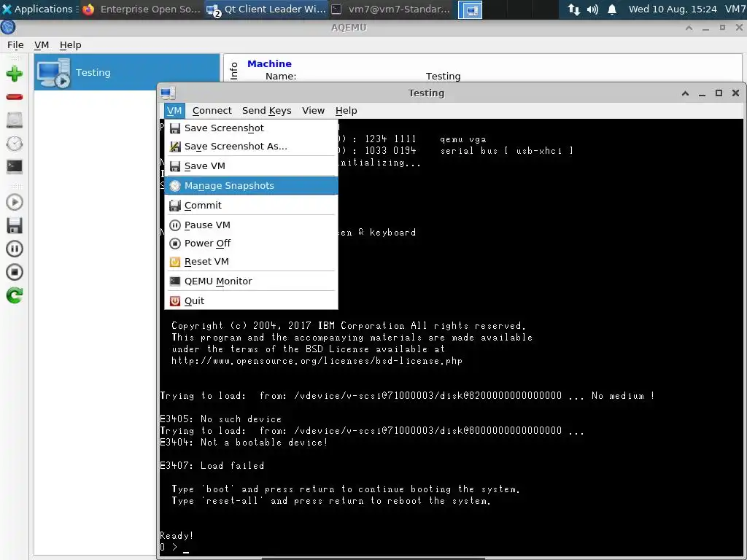The height and width of the screenshot is (560, 747).
Task: Open QEMU Monitor from the menu
Action: [x=251, y=281]
